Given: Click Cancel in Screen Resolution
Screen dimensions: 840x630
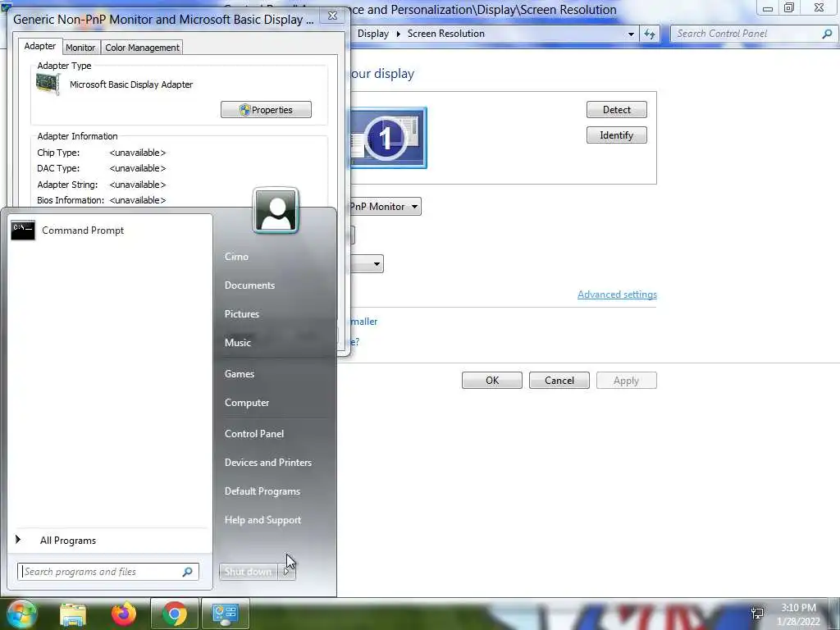Looking at the screenshot, I should [559, 381].
